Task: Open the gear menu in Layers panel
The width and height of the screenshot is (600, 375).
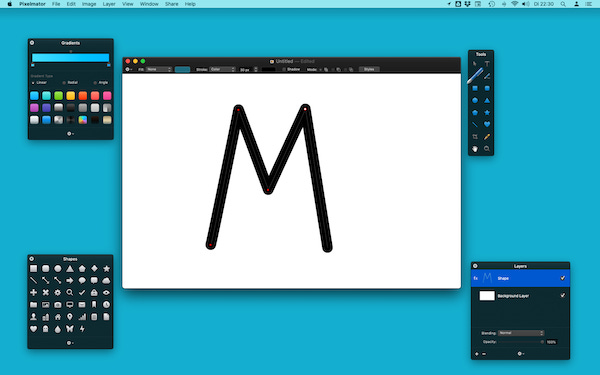Action: 520,354
